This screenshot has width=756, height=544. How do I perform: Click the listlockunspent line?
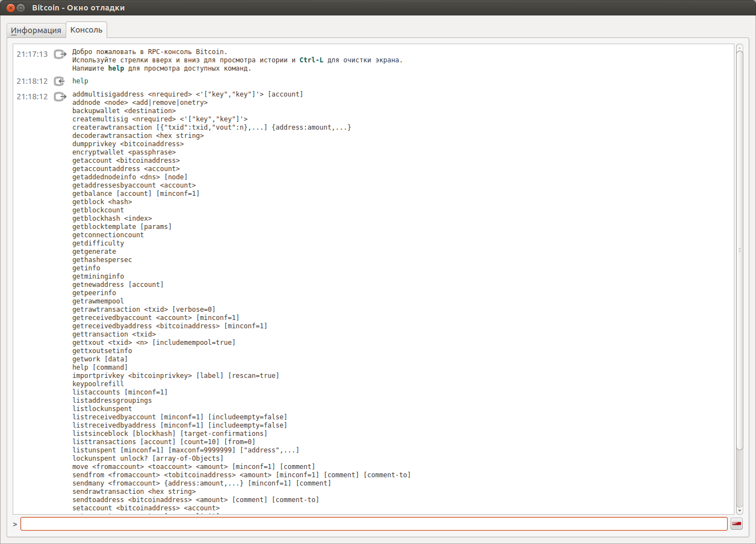pyautogui.click(x=102, y=409)
